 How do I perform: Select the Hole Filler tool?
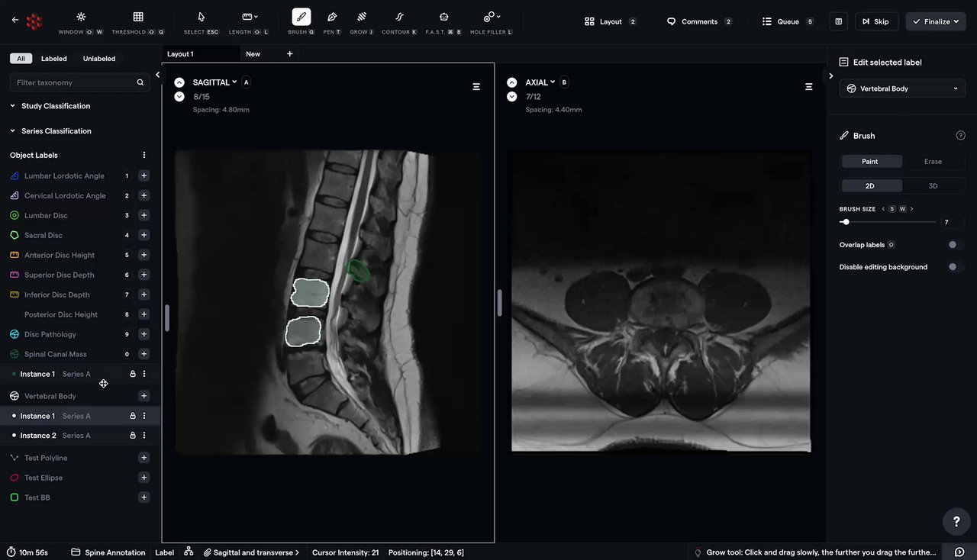pyautogui.click(x=491, y=21)
